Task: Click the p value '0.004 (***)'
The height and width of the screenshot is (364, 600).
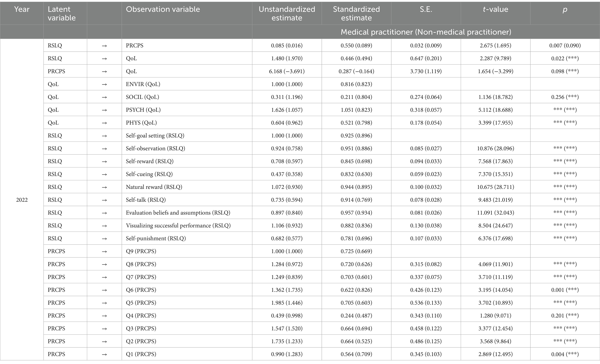Action: [x=565, y=354]
